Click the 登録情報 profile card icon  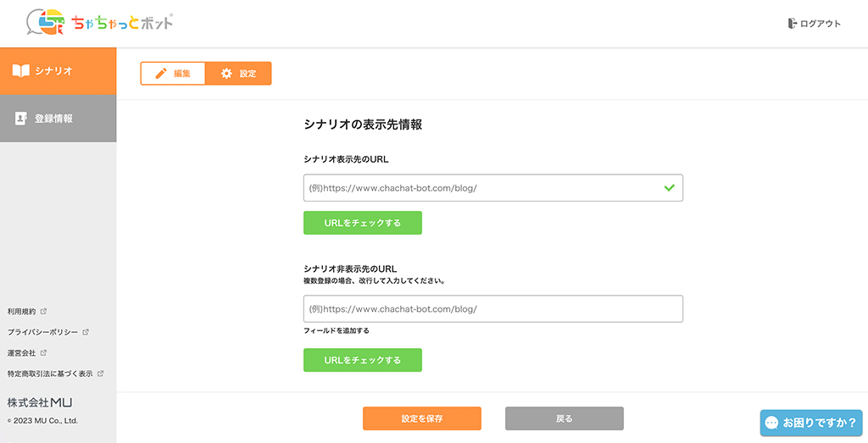pyautogui.click(x=21, y=119)
